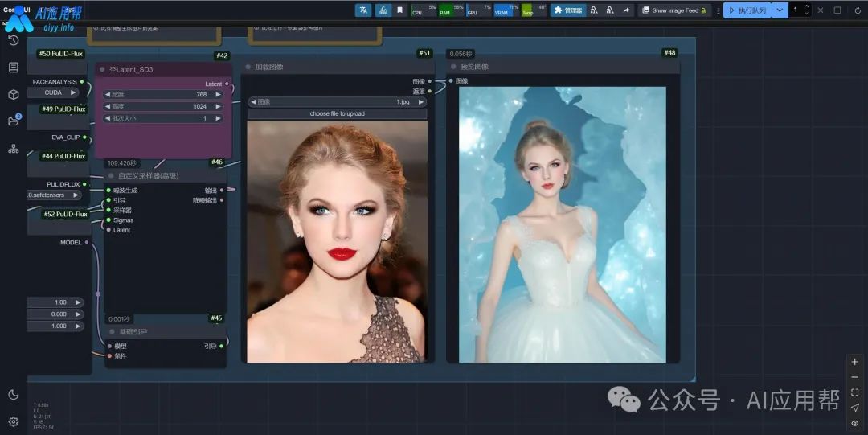The height and width of the screenshot is (435, 868).
Task: Click the loaded portrait image in 加载图像
Action: (337, 241)
